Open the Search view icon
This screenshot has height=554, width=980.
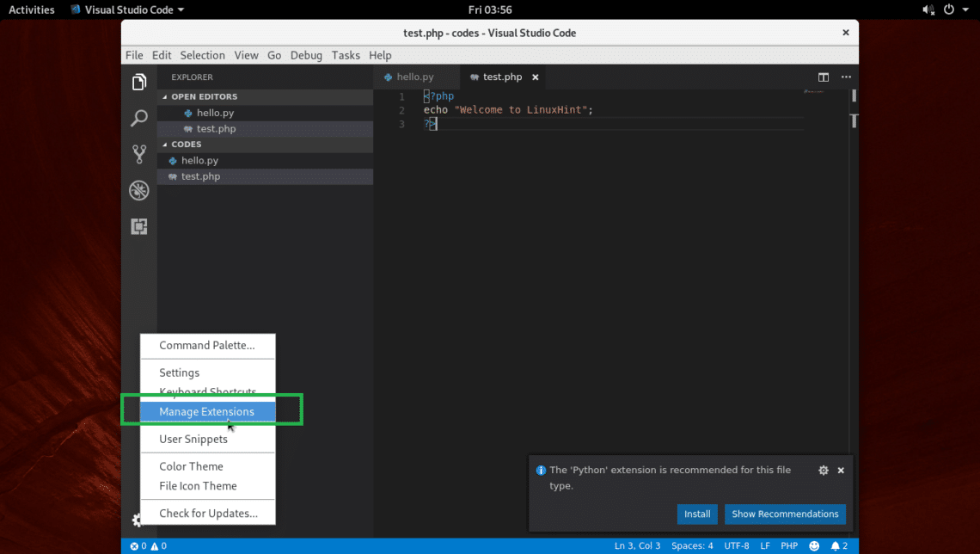pos(139,119)
